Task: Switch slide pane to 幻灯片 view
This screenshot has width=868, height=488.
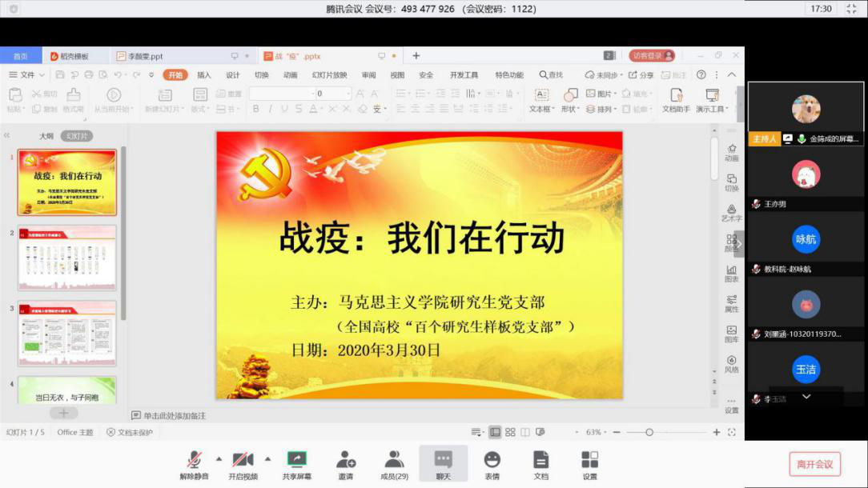Action: coord(76,136)
